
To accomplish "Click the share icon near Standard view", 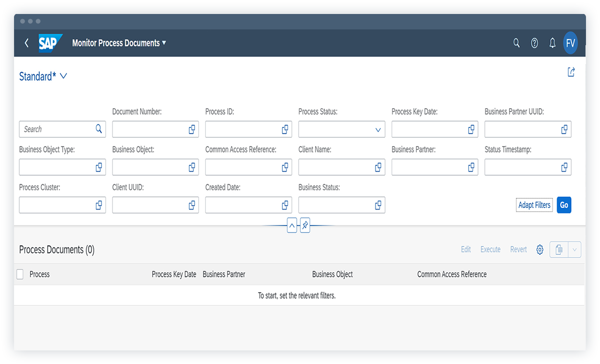I will click(571, 72).
